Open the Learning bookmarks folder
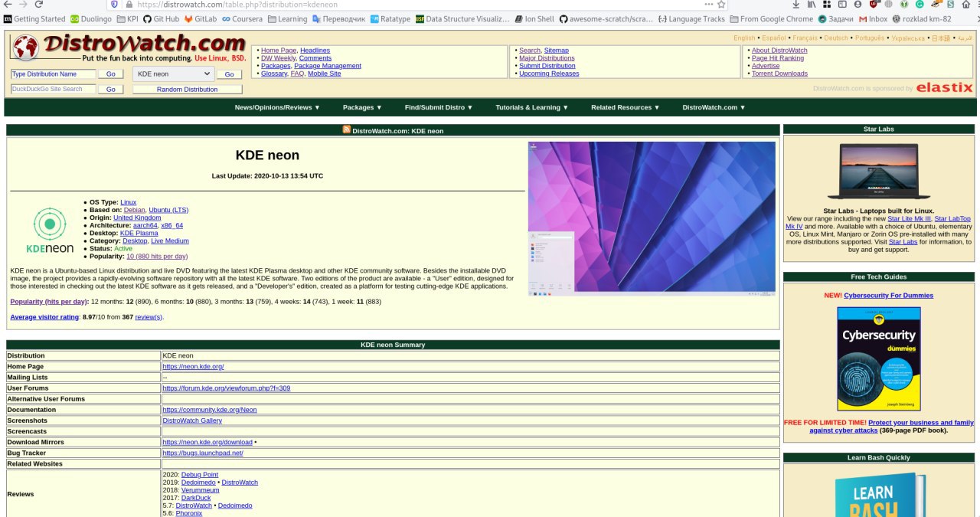The height and width of the screenshot is (517, 980). tap(287, 19)
